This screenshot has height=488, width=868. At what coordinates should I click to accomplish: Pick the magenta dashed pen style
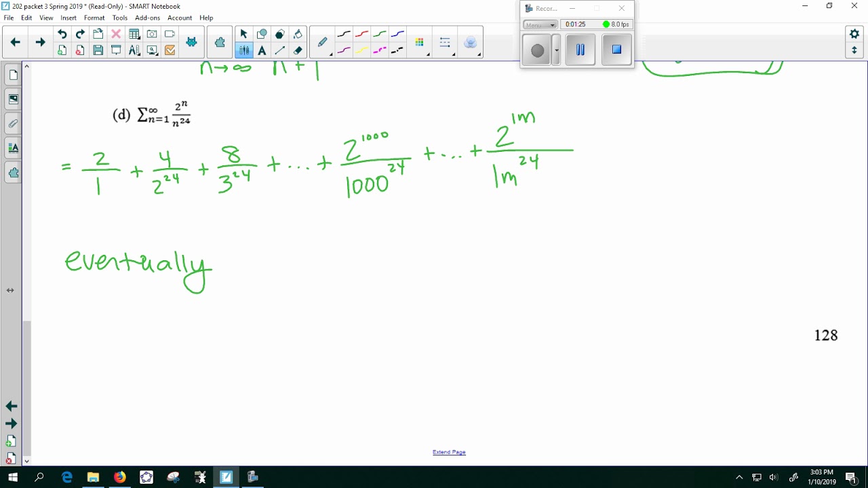coord(380,50)
